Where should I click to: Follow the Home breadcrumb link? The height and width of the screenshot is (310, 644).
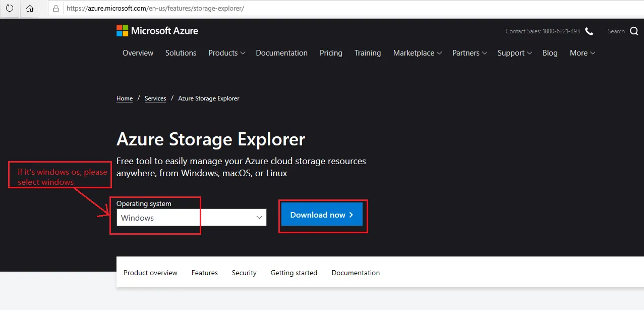click(125, 98)
